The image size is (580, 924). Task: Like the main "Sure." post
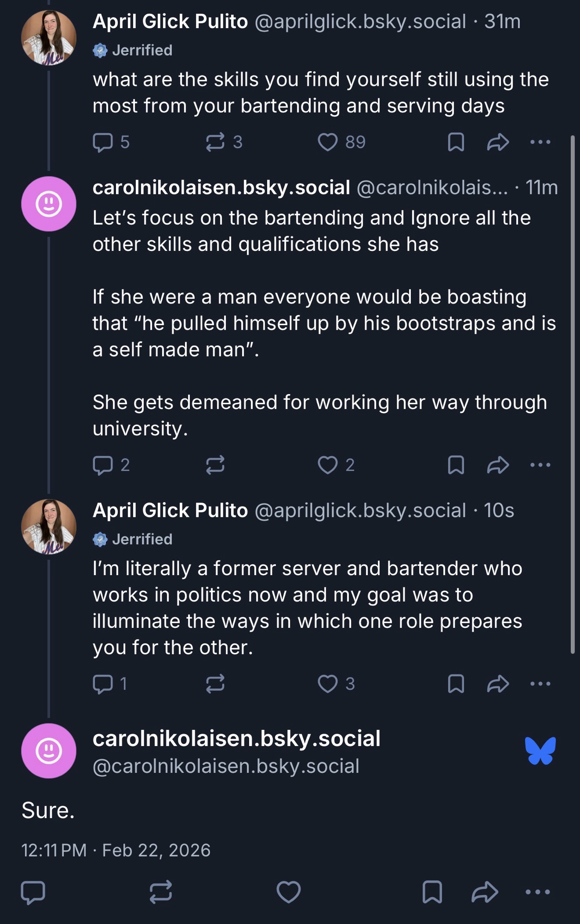(x=288, y=892)
